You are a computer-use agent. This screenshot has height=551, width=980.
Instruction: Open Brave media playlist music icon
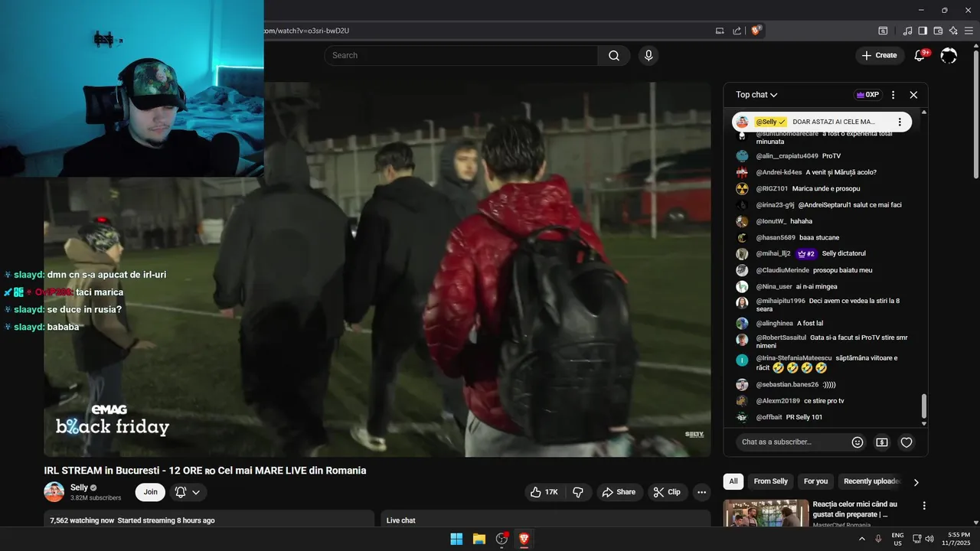[x=907, y=31]
